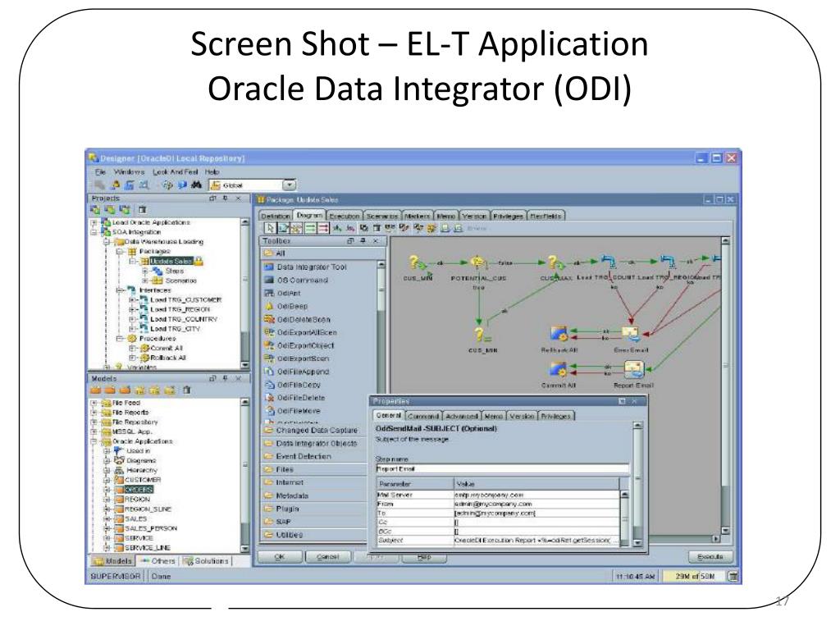Select the Load TRG_COUNT interface step icon

click(608, 262)
